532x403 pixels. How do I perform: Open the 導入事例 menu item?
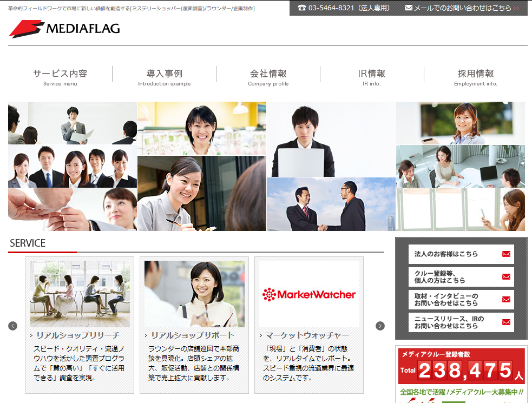point(164,77)
